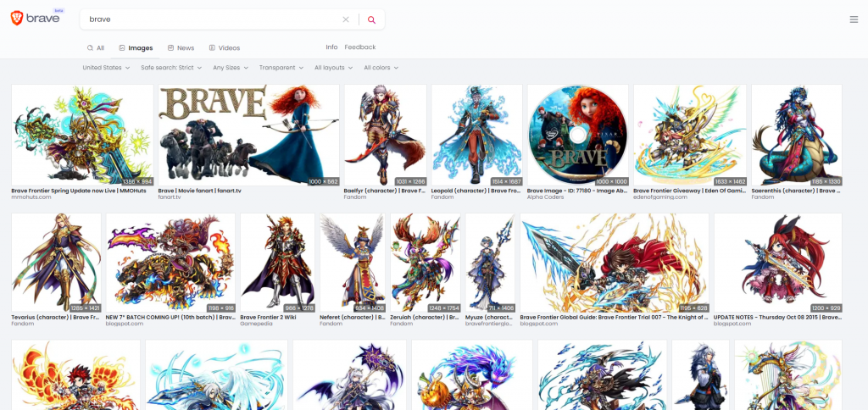This screenshot has width=868, height=410.
Task: Click into the search field containing 'brave'
Action: pyautogui.click(x=212, y=19)
